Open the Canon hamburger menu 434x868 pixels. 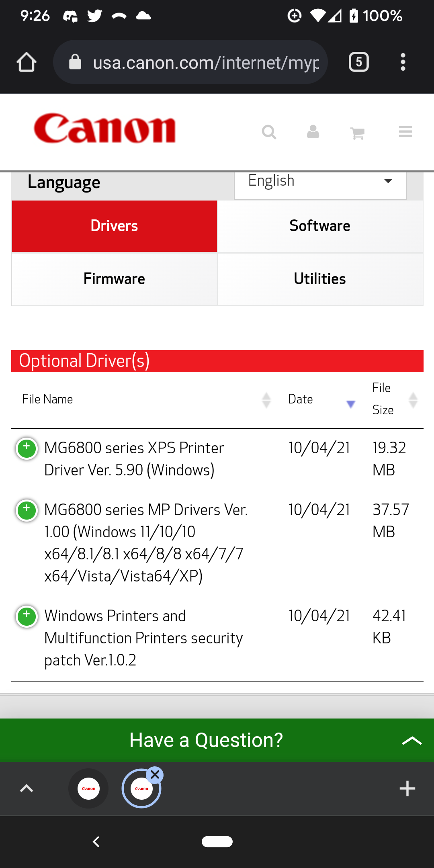(x=405, y=132)
